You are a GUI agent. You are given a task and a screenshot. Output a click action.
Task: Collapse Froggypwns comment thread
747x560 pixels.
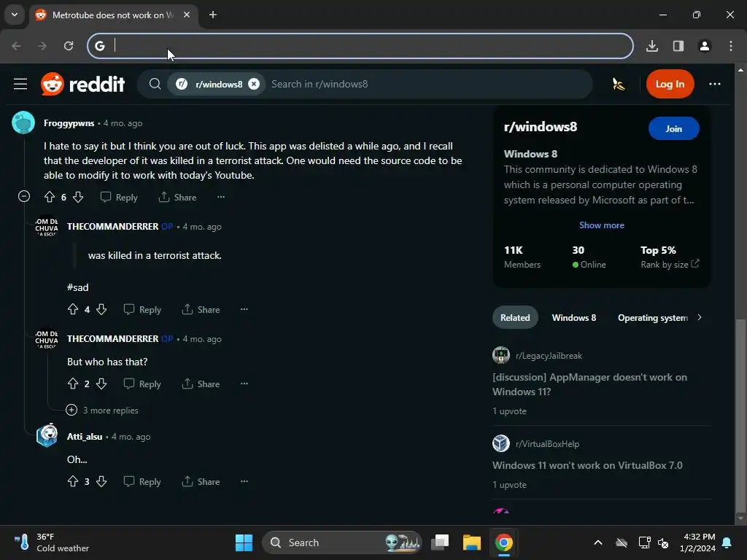click(24, 196)
